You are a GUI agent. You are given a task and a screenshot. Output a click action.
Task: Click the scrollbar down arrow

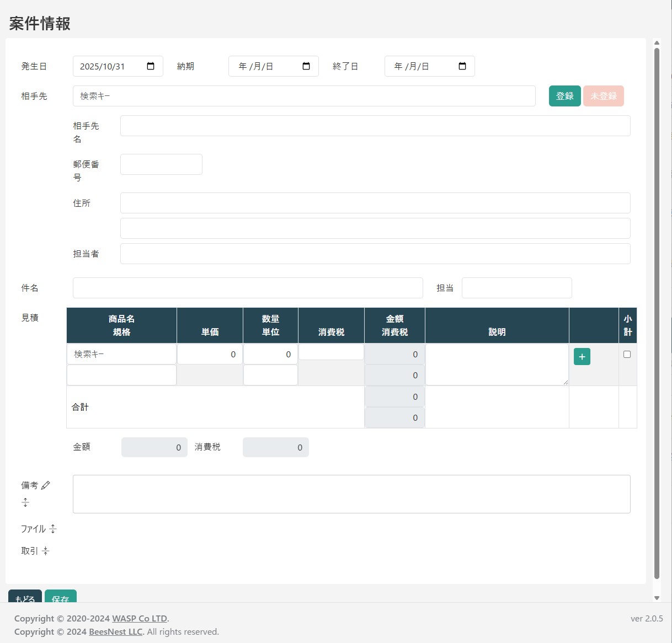[x=657, y=597]
